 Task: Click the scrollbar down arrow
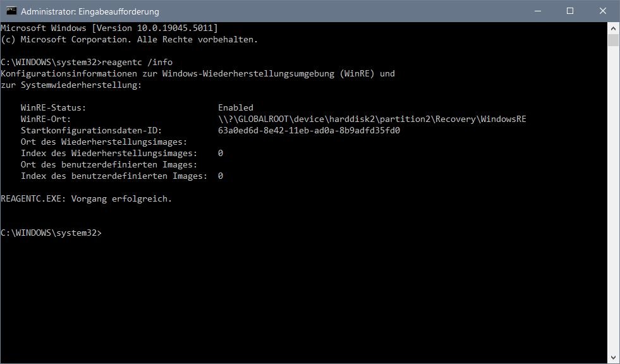613,357
